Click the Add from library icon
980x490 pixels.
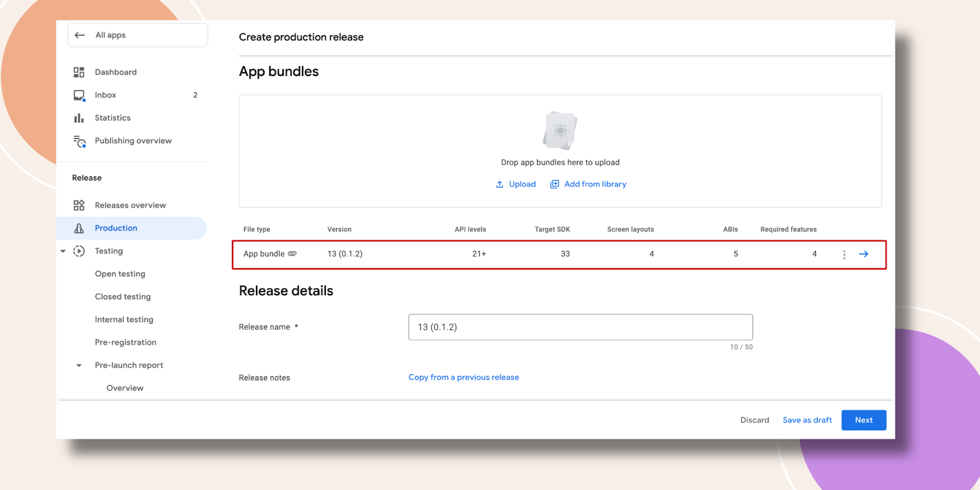click(555, 184)
